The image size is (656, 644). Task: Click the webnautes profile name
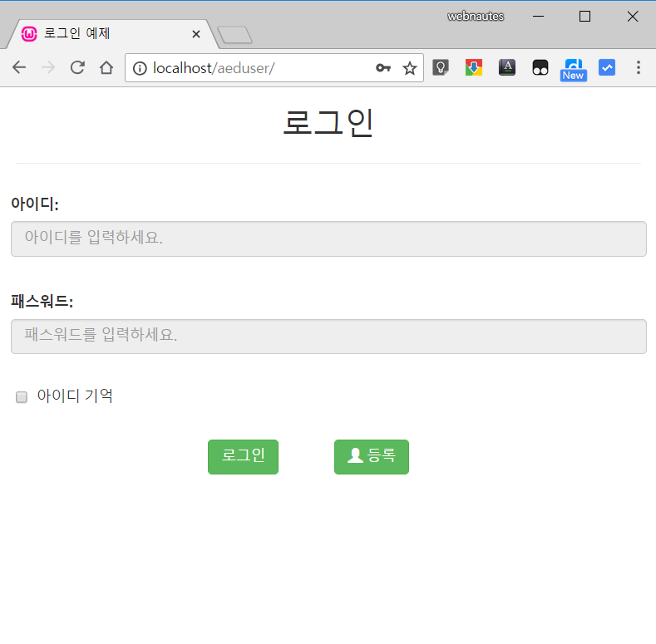pyautogui.click(x=476, y=17)
